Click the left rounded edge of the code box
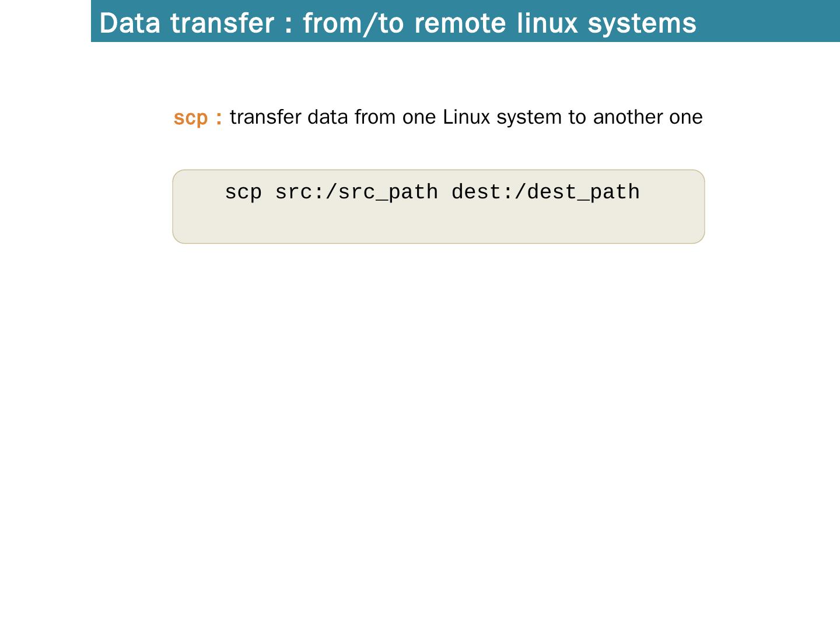Screen dimensions: 840x630 [x=174, y=206]
